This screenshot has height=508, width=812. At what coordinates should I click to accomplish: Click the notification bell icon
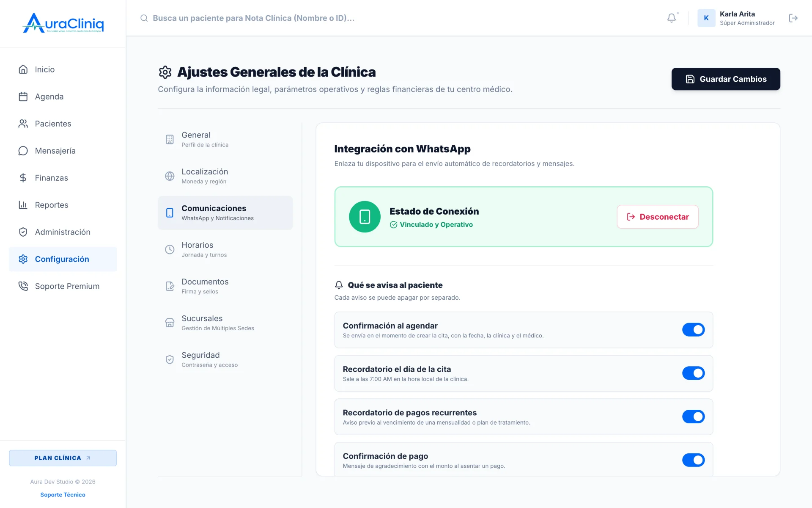(672, 18)
